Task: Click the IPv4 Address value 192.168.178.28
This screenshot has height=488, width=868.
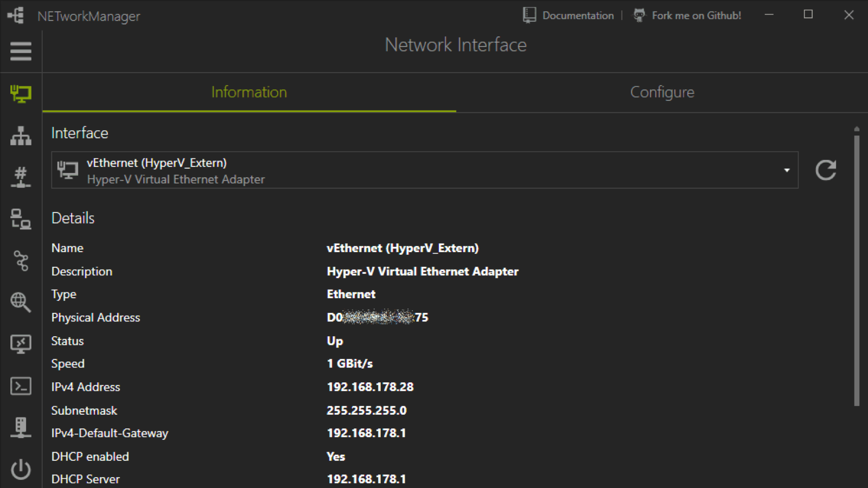Action: (x=370, y=387)
